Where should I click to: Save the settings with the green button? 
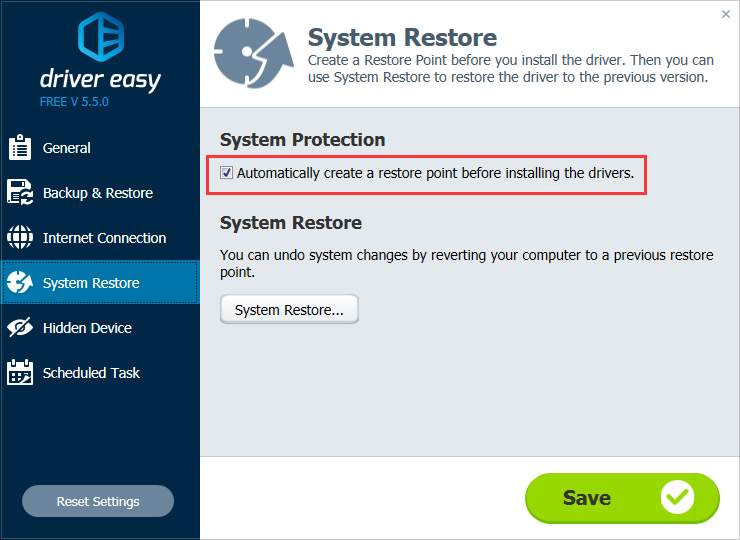tap(622, 498)
